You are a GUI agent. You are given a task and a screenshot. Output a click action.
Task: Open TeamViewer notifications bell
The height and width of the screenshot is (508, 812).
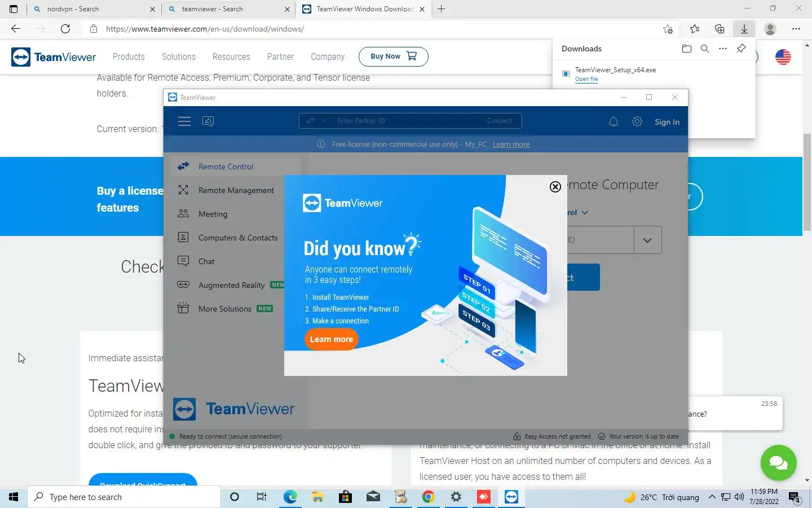click(614, 121)
